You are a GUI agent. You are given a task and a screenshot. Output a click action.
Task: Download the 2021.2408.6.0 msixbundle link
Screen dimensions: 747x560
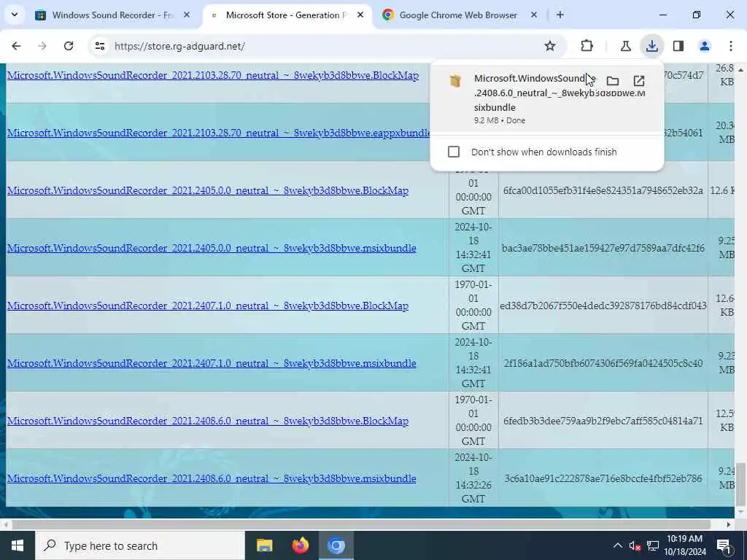(x=212, y=478)
